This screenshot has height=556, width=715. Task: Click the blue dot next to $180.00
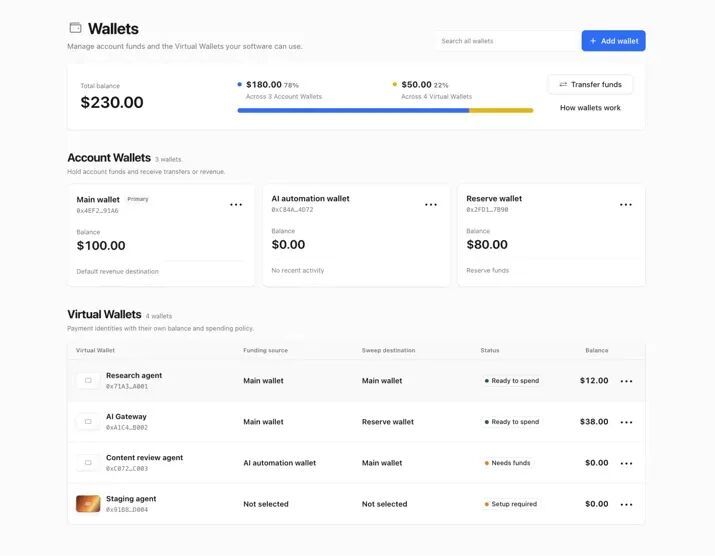tap(239, 84)
